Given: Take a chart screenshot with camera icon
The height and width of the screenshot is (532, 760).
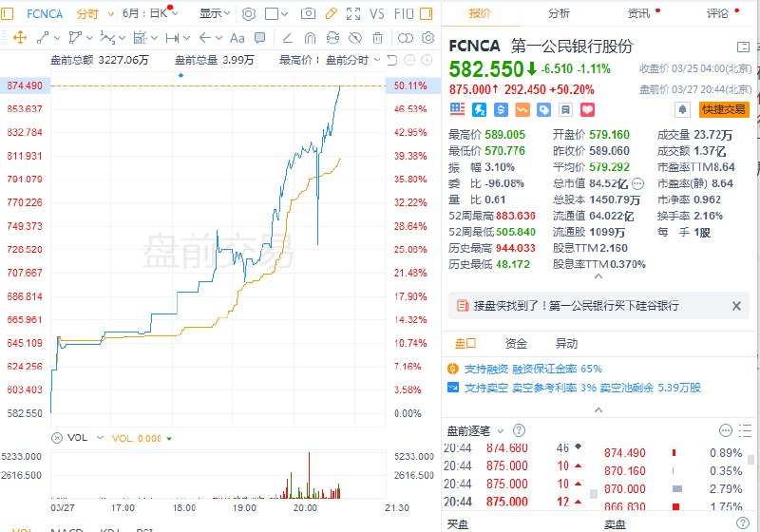Looking at the screenshot, I should click(x=308, y=13).
